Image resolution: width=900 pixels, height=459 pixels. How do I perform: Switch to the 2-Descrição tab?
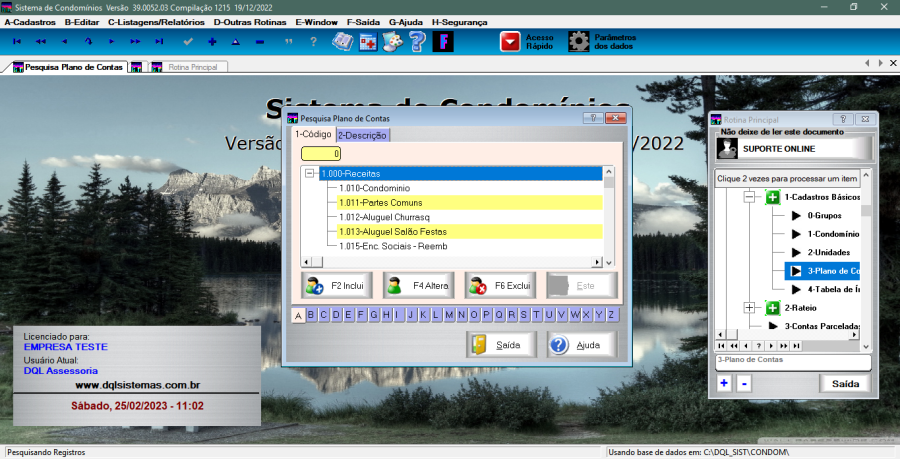click(363, 135)
